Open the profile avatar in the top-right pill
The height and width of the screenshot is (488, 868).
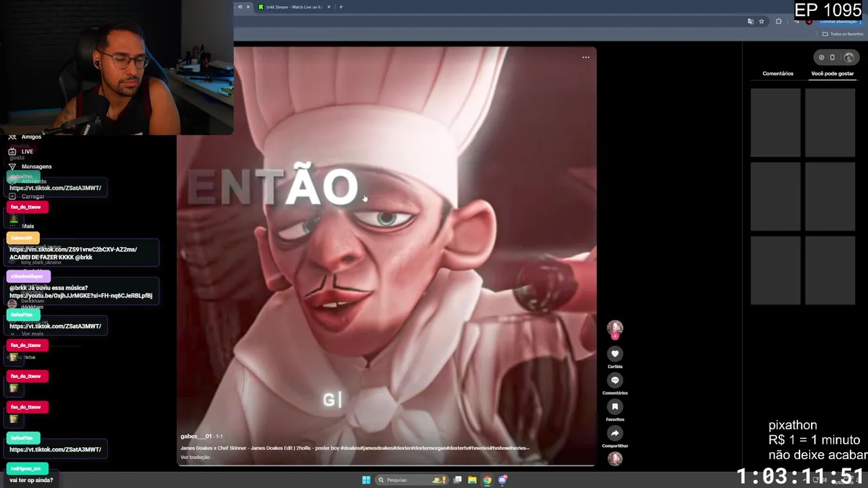click(848, 58)
